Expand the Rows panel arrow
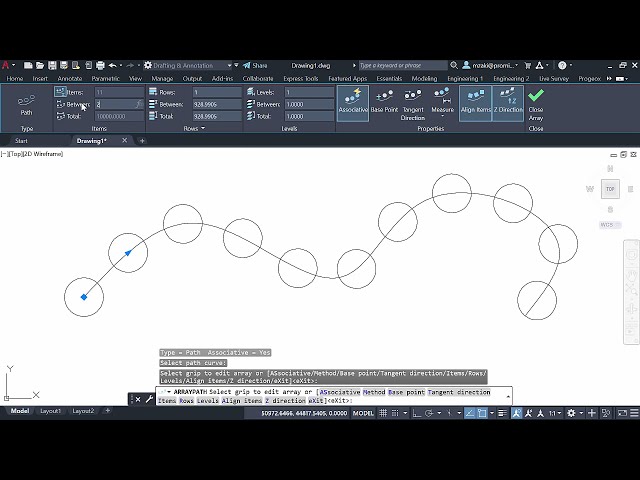The image size is (640, 480). pos(203,128)
